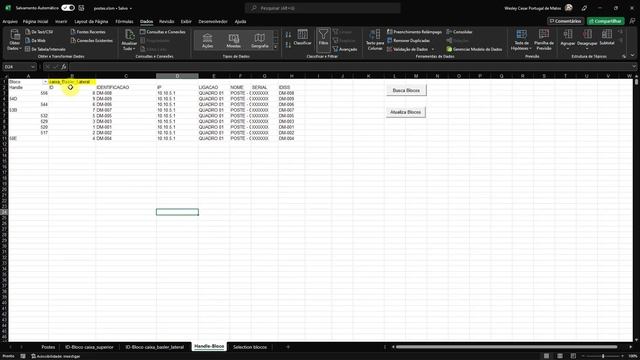Run Preenchimento Relâmpago

tap(414, 32)
